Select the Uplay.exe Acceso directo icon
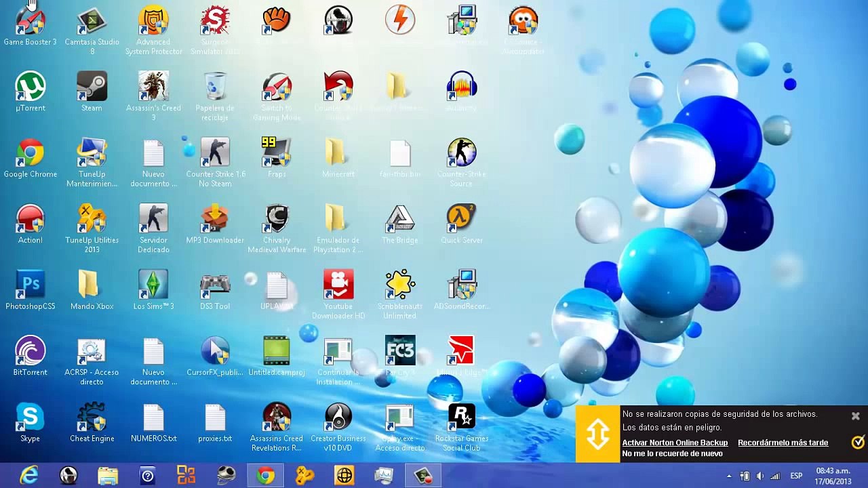The width and height of the screenshot is (868, 488). 400,427
